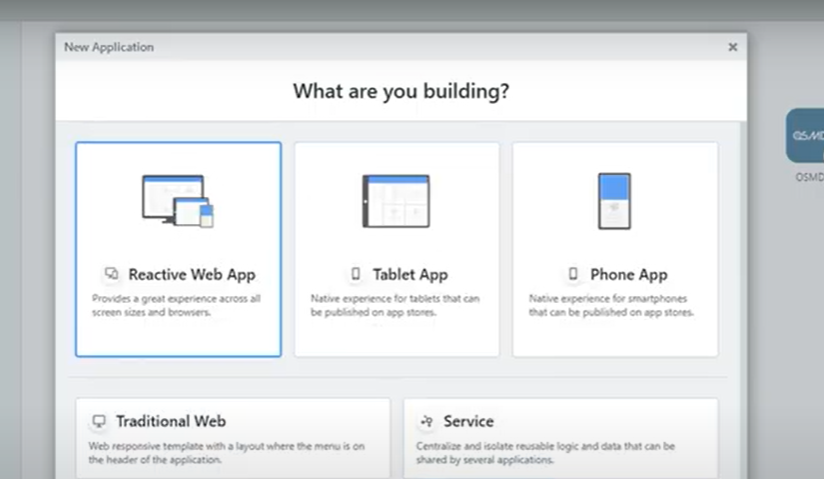Image resolution: width=824 pixels, height=479 pixels.
Task: Choose the Service heading
Action: click(469, 422)
